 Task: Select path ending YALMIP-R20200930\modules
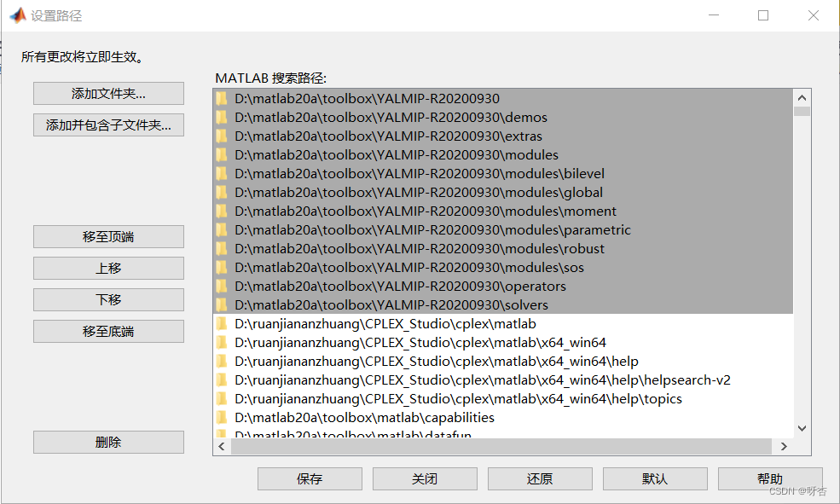pos(503,155)
